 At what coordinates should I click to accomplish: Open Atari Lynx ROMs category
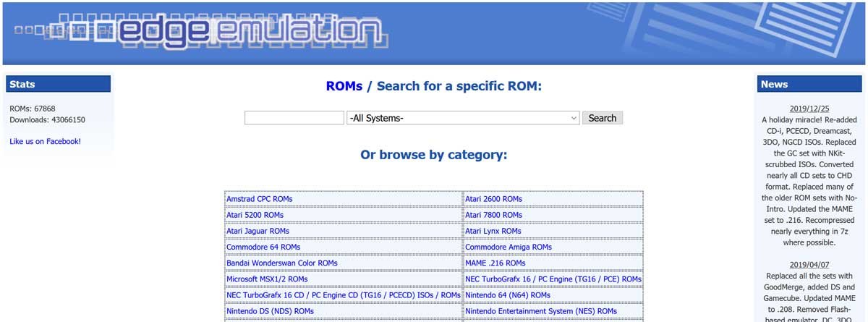click(x=493, y=231)
